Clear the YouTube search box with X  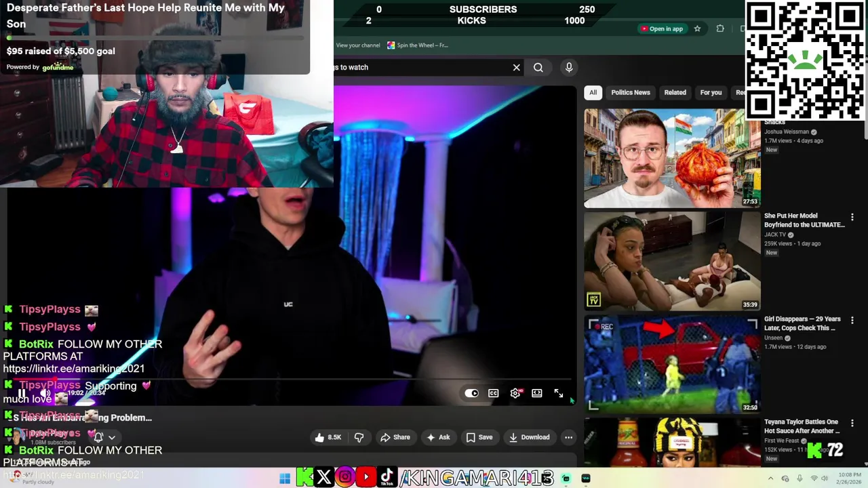pos(516,67)
